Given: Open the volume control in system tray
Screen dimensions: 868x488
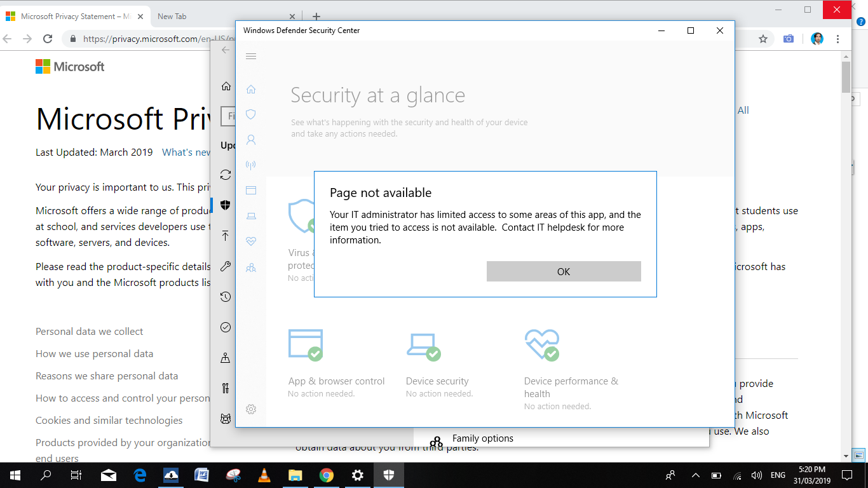Looking at the screenshot, I should point(756,475).
